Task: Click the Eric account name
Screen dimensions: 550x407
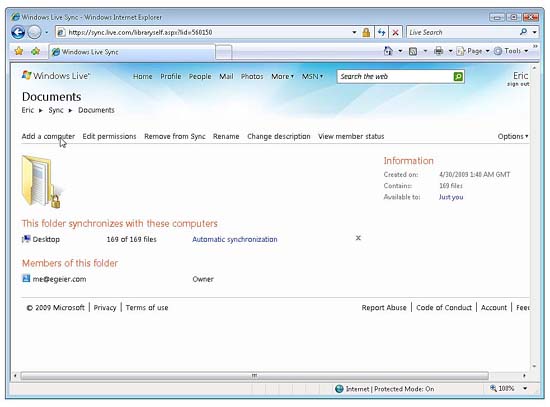Action: pyautogui.click(x=520, y=75)
